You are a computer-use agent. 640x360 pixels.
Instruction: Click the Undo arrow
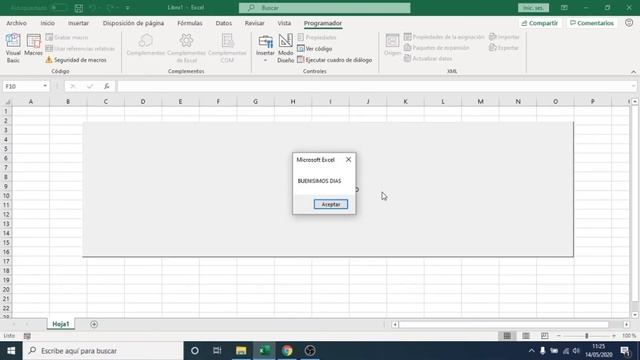click(x=93, y=8)
